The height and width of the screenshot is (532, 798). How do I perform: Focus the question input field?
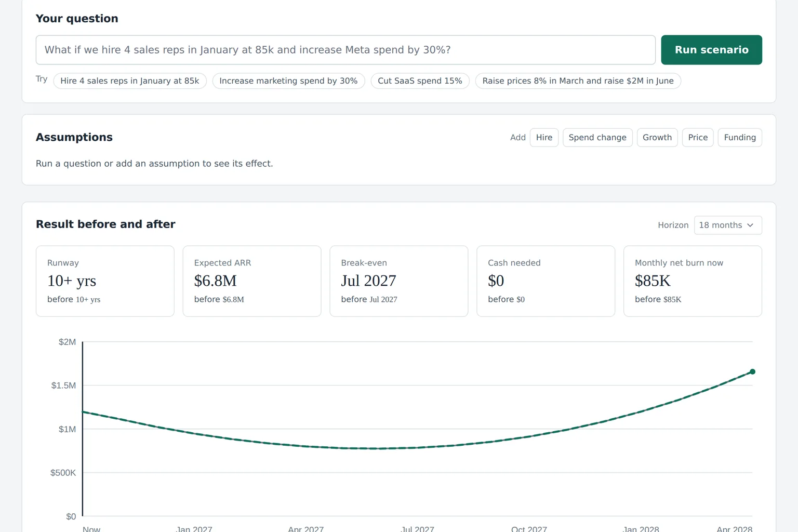(x=345, y=50)
